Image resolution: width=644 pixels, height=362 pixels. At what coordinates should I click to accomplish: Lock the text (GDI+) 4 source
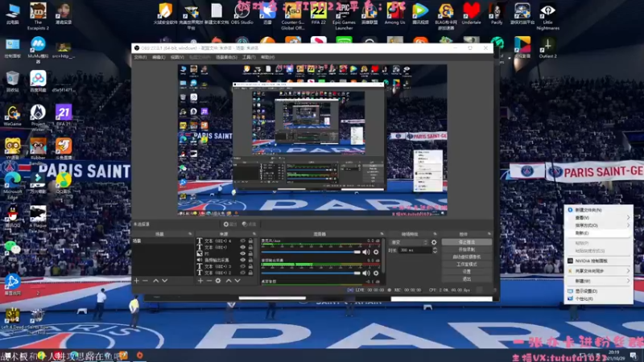click(250, 241)
